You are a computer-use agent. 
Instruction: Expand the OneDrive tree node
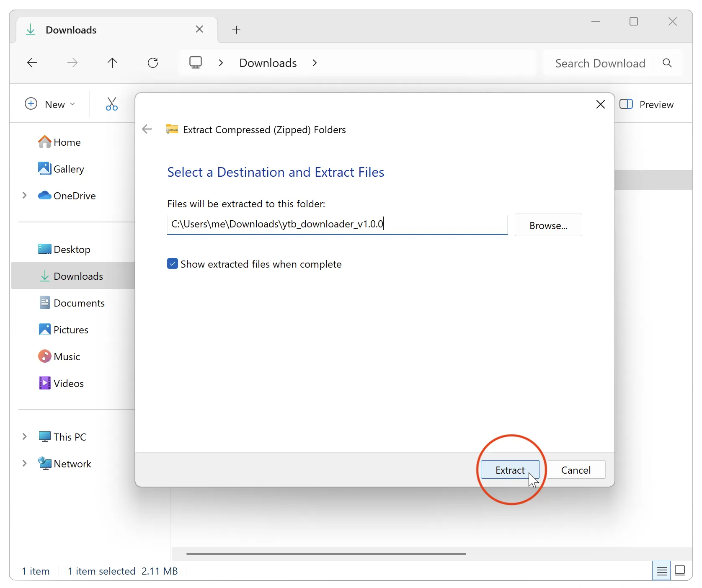click(24, 196)
